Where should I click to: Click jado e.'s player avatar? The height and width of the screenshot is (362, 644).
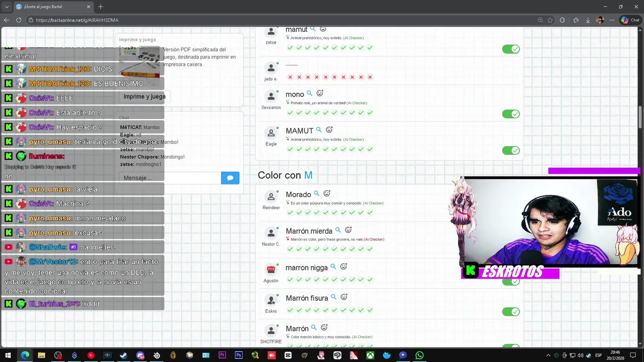pos(271,67)
